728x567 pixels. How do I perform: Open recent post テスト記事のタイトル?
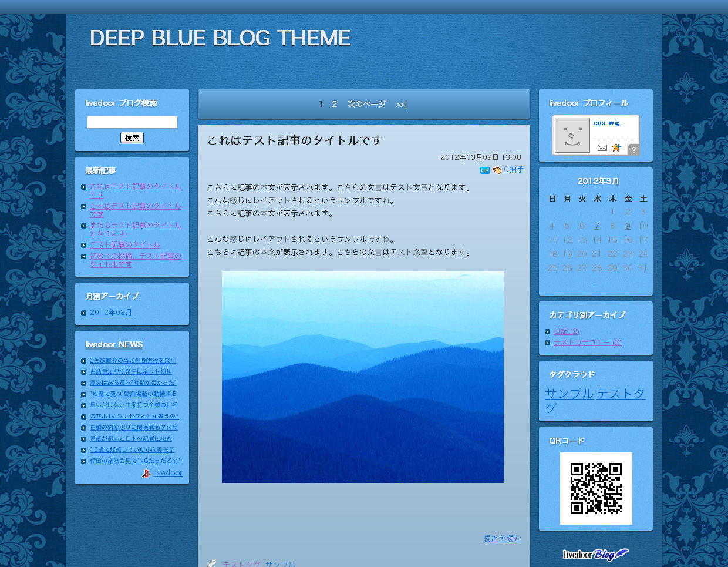[x=124, y=244]
